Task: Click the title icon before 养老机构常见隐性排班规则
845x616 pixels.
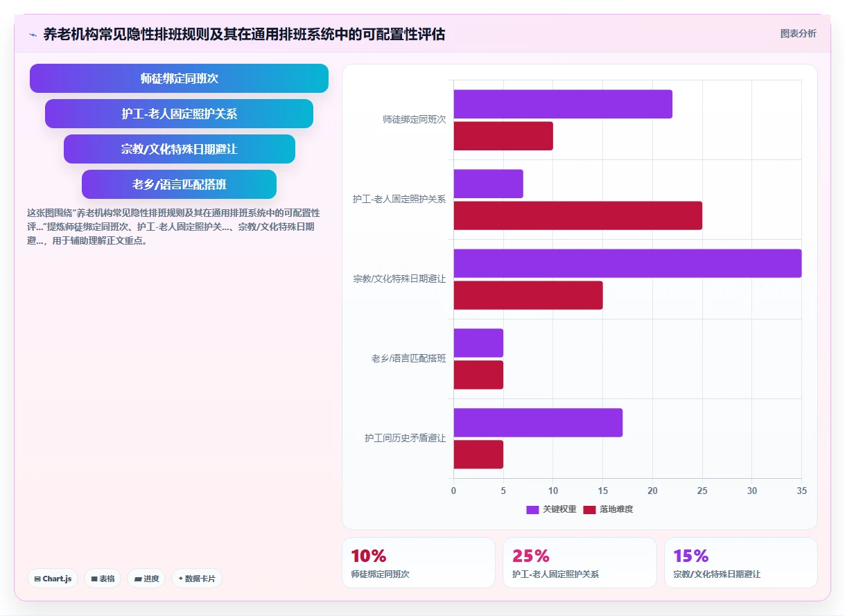Action: 33,34
